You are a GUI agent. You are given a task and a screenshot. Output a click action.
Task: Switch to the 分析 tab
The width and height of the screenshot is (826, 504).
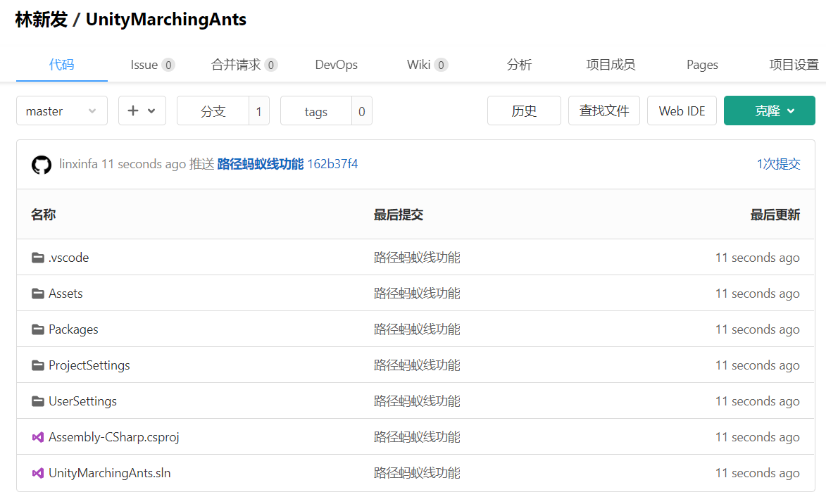click(519, 65)
